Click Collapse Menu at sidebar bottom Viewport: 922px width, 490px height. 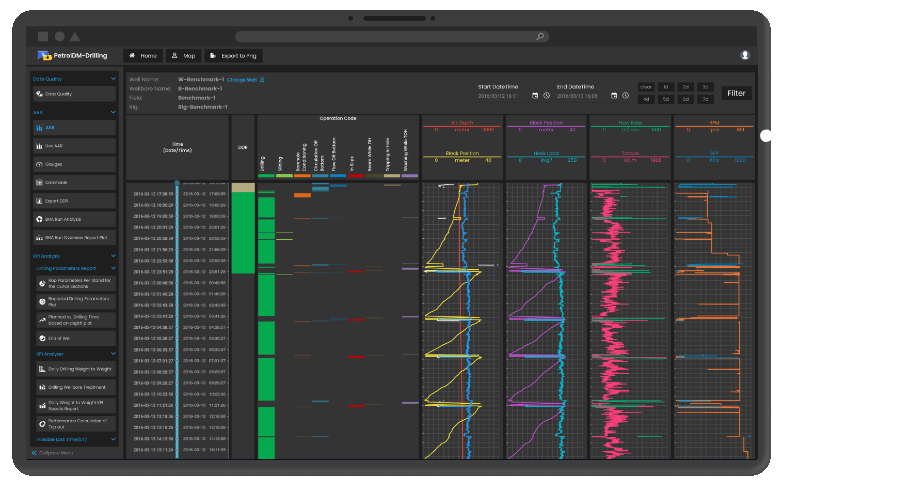point(52,453)
